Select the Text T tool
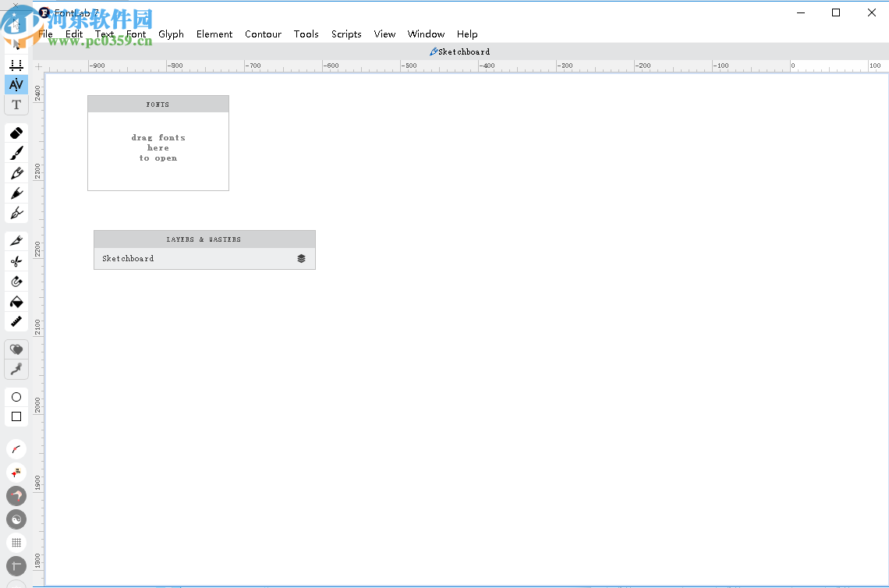This screenshot has height=588, width=889. click(16, 104)
